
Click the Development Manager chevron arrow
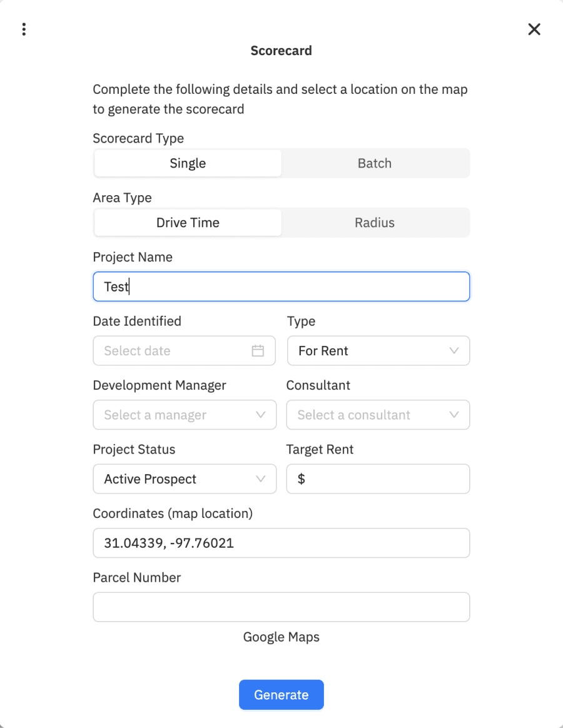pyautogui.click(x=261, y=415)
